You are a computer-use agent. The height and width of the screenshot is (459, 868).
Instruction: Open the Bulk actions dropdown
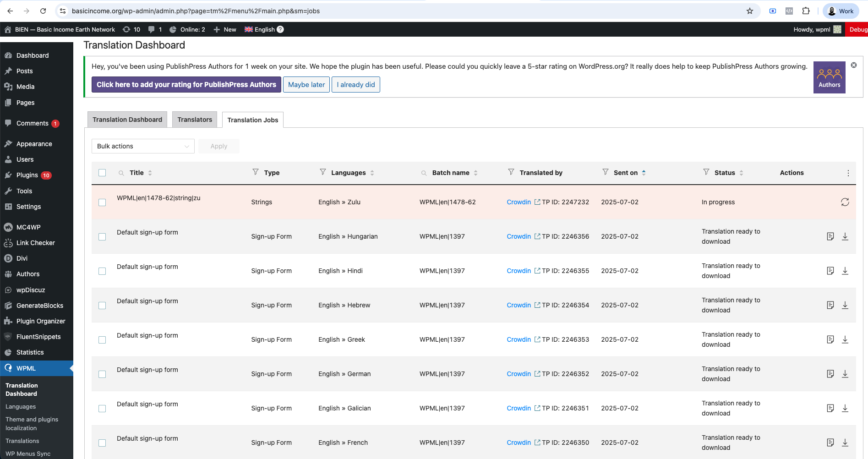pos(143,146)
